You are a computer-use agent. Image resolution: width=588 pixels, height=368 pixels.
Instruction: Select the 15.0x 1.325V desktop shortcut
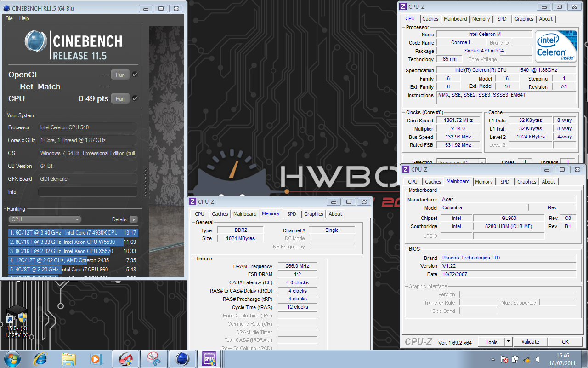point(17,321)
